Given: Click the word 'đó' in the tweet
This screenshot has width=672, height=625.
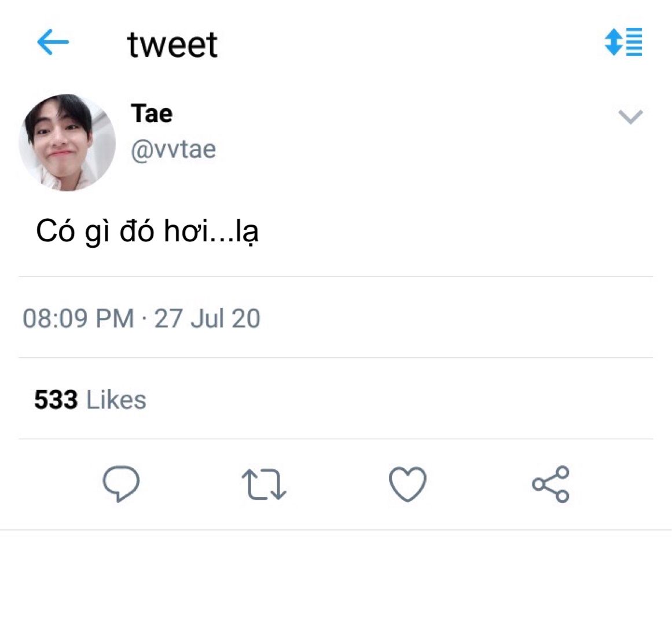Looking at the screenshot, I should 137,230.
